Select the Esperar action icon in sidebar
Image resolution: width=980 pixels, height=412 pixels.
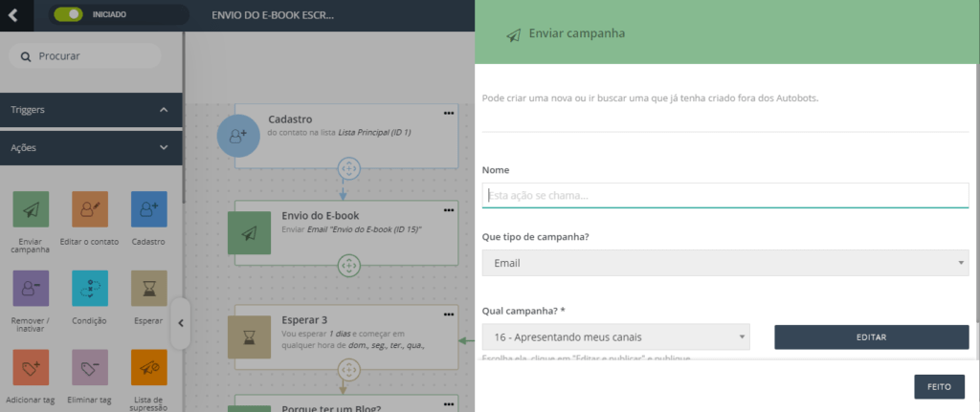148,289
